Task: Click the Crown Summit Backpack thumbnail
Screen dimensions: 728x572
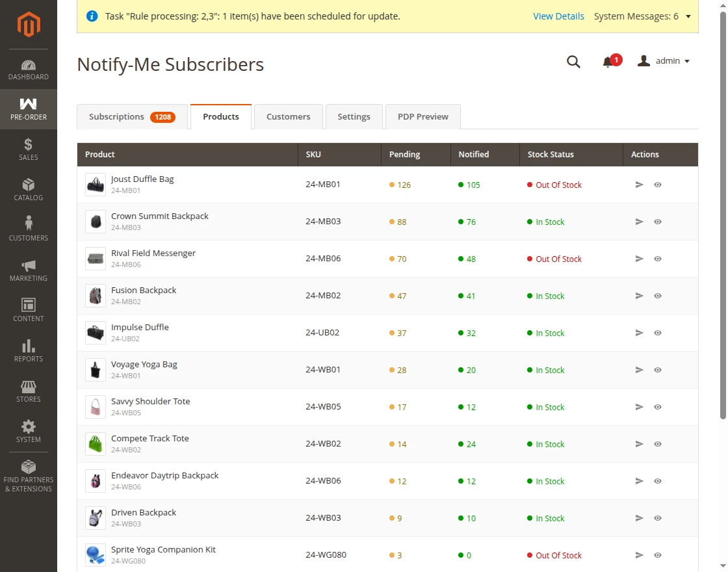Action: (x=96, y=222)
